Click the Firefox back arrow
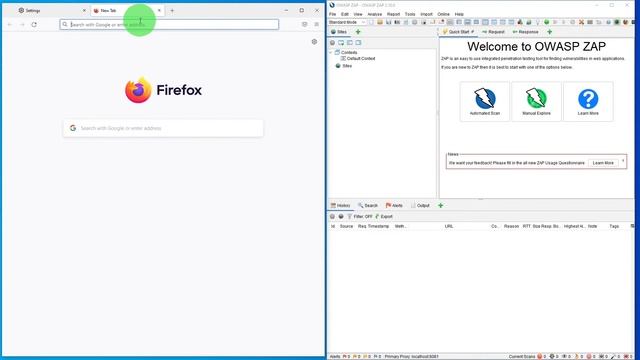Viewport: 640px width, 360px height. (10, 24)
